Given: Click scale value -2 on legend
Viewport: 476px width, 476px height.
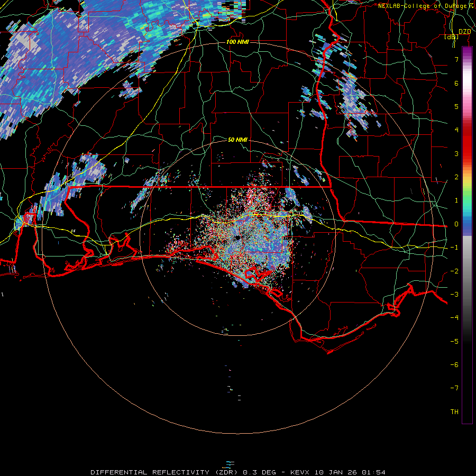Looking at the screenshot, I should point(454,271).
